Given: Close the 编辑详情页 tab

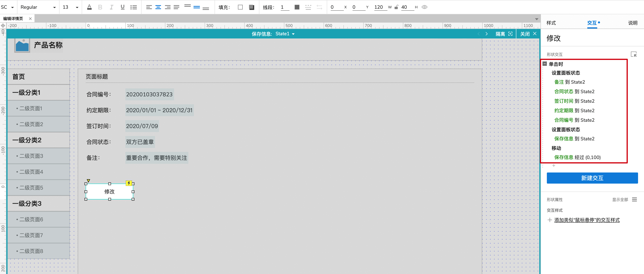Looking at the screenshot, I should coord(30,18).
